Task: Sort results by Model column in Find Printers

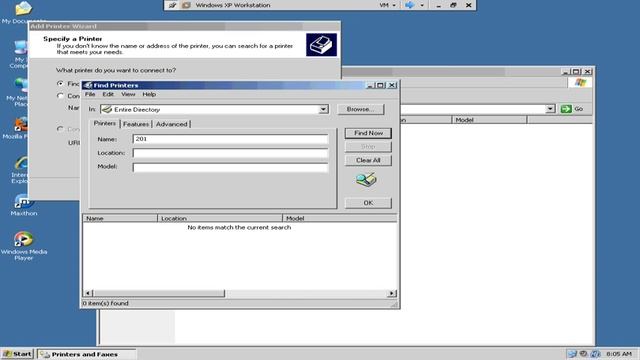Action: tap(340, 218)
